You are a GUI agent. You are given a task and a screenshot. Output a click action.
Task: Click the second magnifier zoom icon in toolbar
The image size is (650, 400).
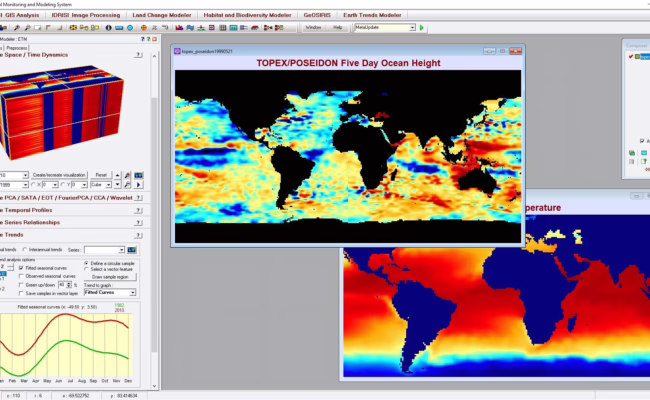click(27, 28)
